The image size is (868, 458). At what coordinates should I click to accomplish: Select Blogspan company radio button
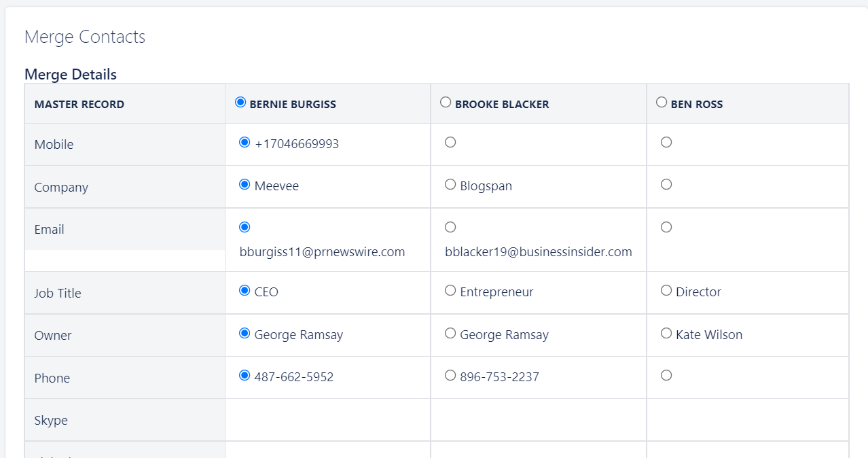[x=450, y=185]
